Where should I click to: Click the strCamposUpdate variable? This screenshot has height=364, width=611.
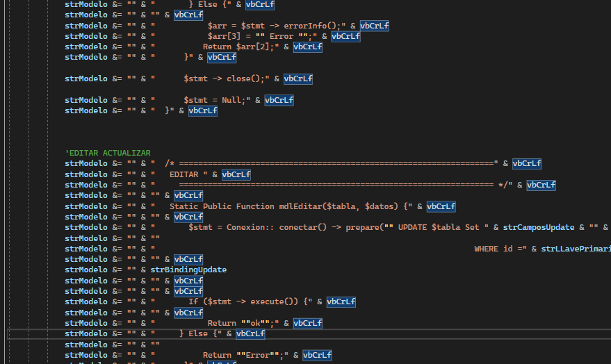[539, 227]
